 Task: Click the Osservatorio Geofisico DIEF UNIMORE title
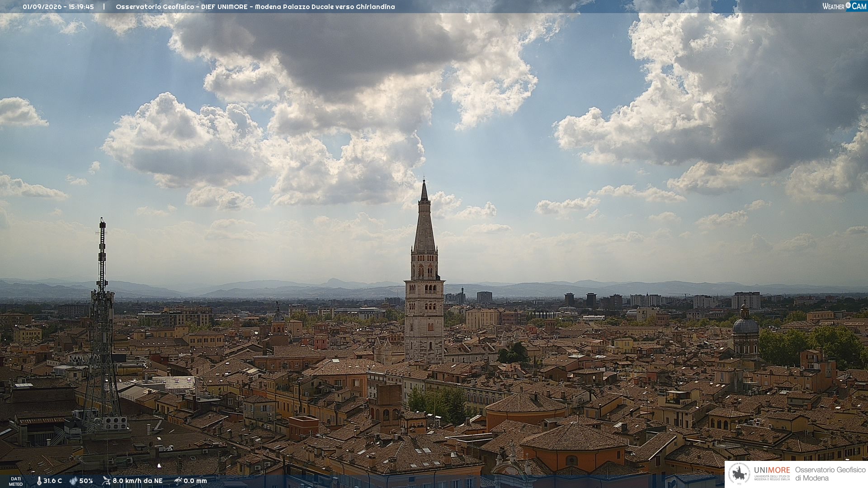click(x=182, y=7)
